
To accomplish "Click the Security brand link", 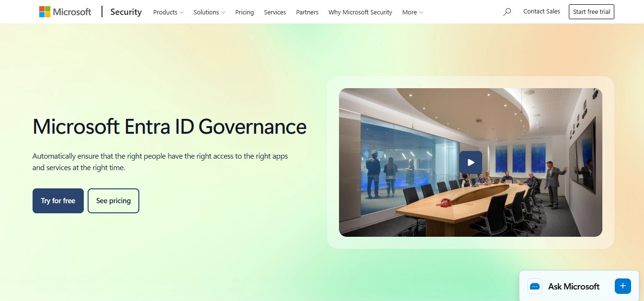I will tap(126, 12).
